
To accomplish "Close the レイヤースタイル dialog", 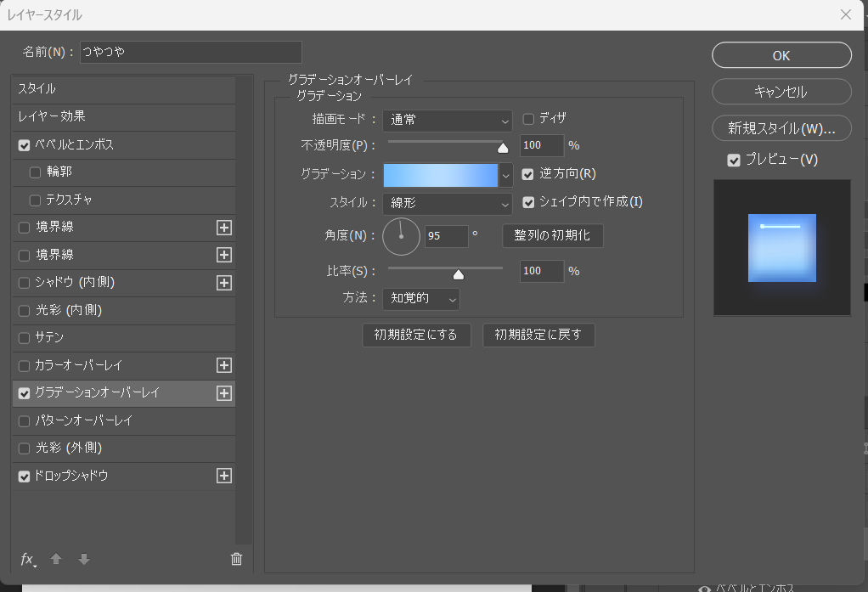I will (846, 14).
